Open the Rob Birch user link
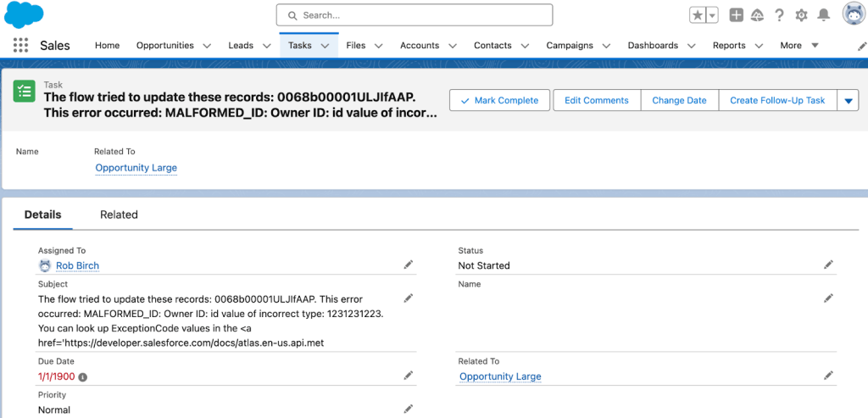The width and height of the screenshot is (868, 418). point(77,265)
